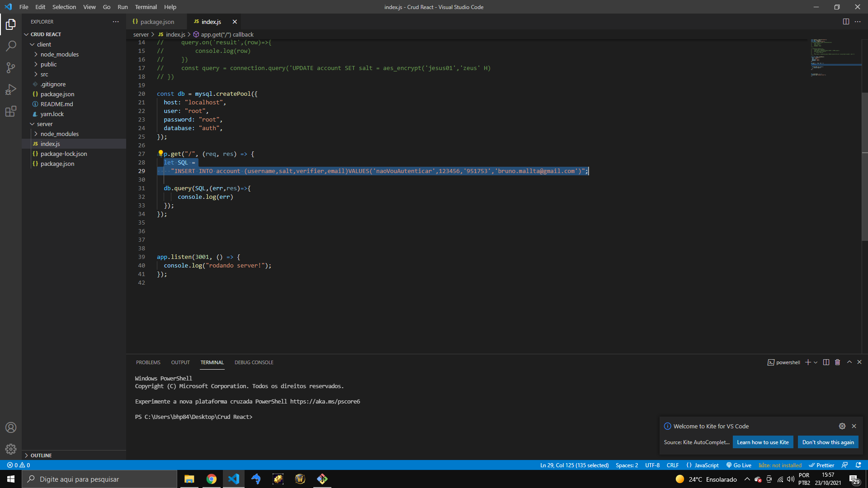Viewport: 868px width, 488px height.
Task: Toggle Go Live server in status bar
Action: (x=739, y=465)
